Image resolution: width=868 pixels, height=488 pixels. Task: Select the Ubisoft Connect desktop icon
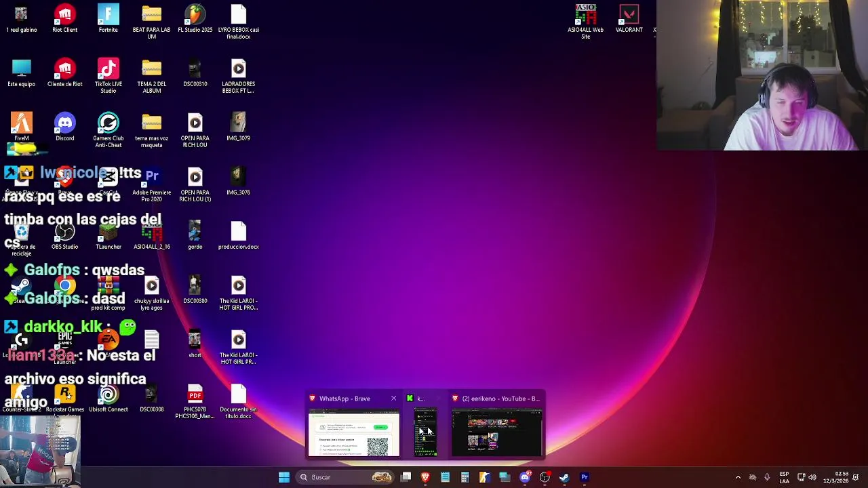tap(108, 399)
